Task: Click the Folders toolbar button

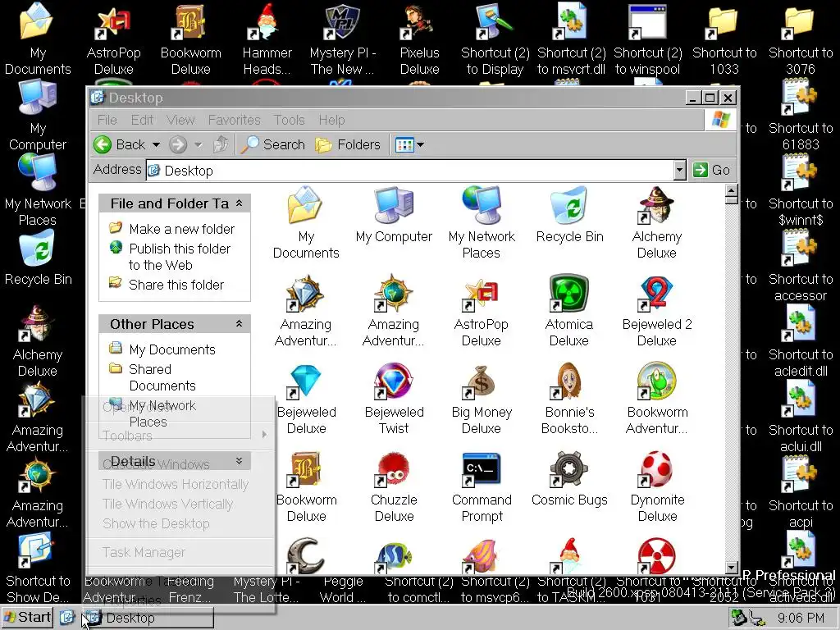Action: point(348,144)
